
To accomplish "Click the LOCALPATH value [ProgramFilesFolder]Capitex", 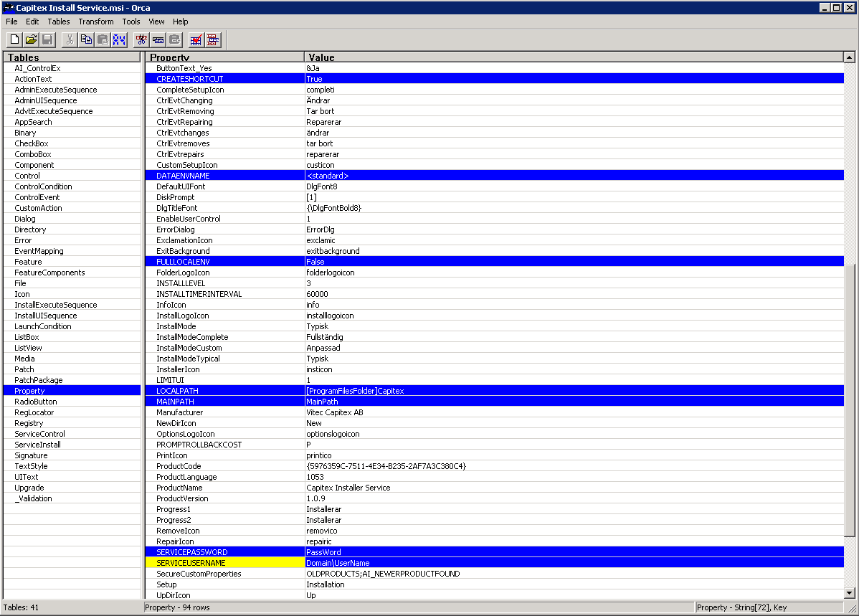I will [x=574, y=391].
